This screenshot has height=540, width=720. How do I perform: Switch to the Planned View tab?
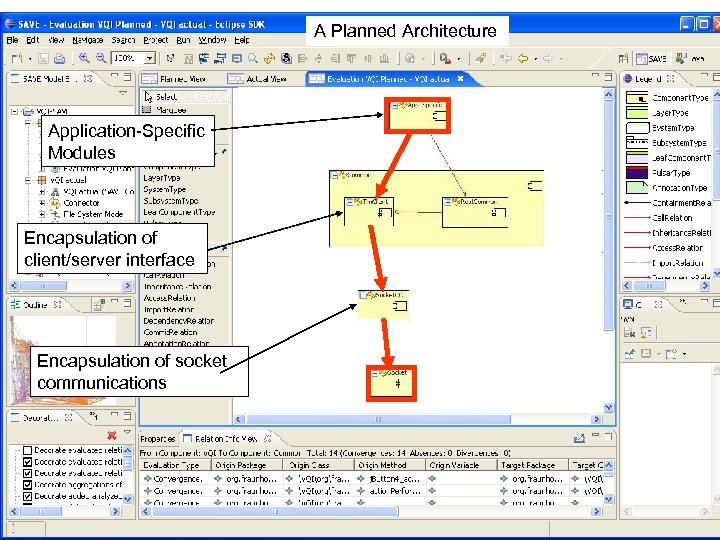click(x=174, y=79)
